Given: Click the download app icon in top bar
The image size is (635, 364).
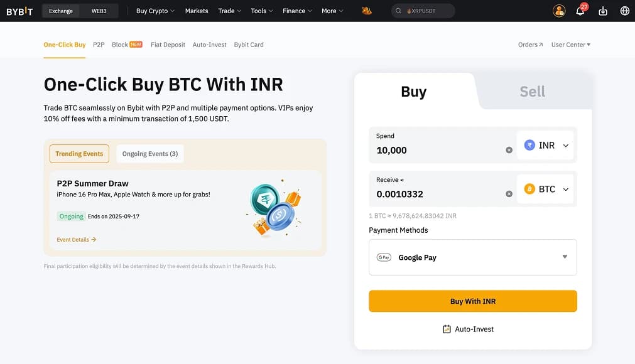Looking at the screenshot, I should click(x=602, y=11).
